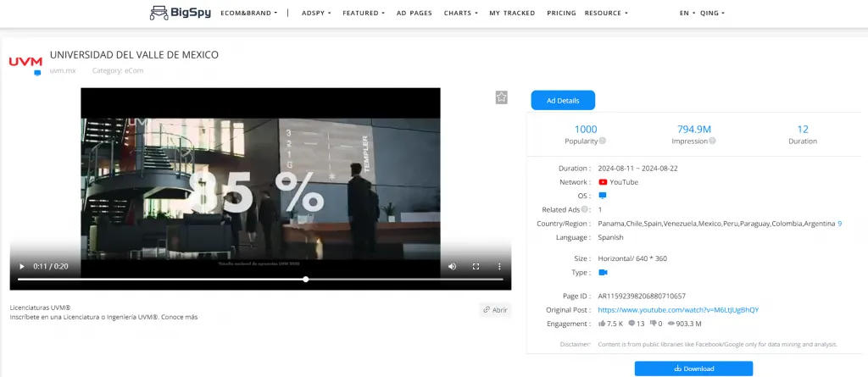This screenshot has width=868, height=377.
Task: Play the video ad
Action: coord(22,266)
